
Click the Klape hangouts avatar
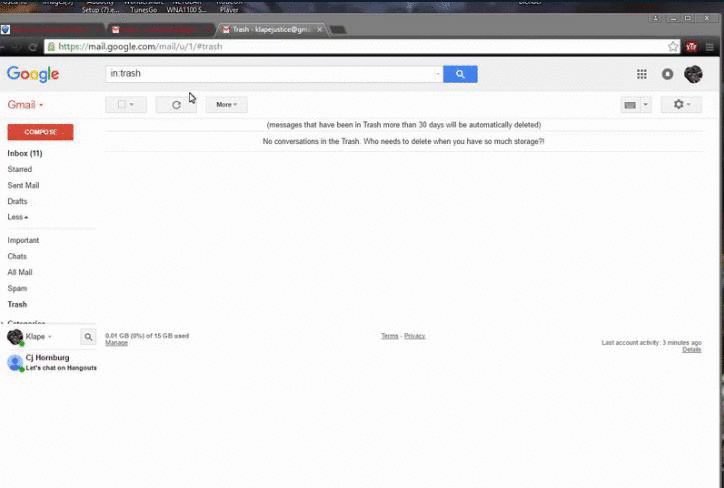point(15,337)
